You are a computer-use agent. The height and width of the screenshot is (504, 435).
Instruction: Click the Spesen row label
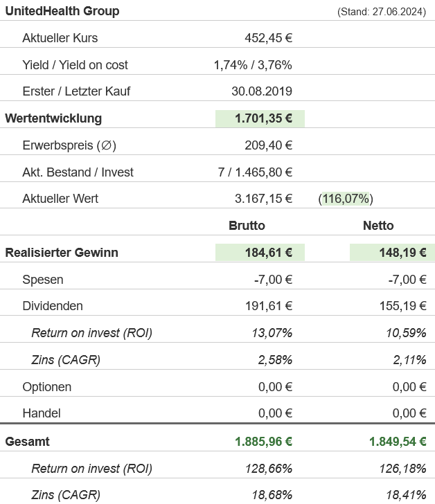point(42,280)
